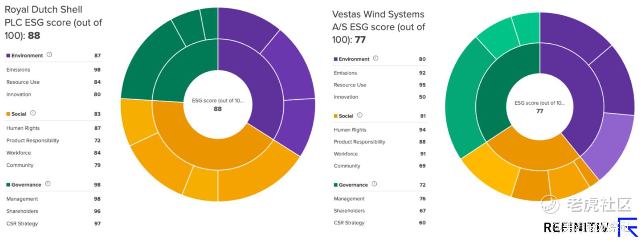The width and height of the screenshot is (644, 242).
Task: Select Community in the Vestas panel
Action: [347, 166]
